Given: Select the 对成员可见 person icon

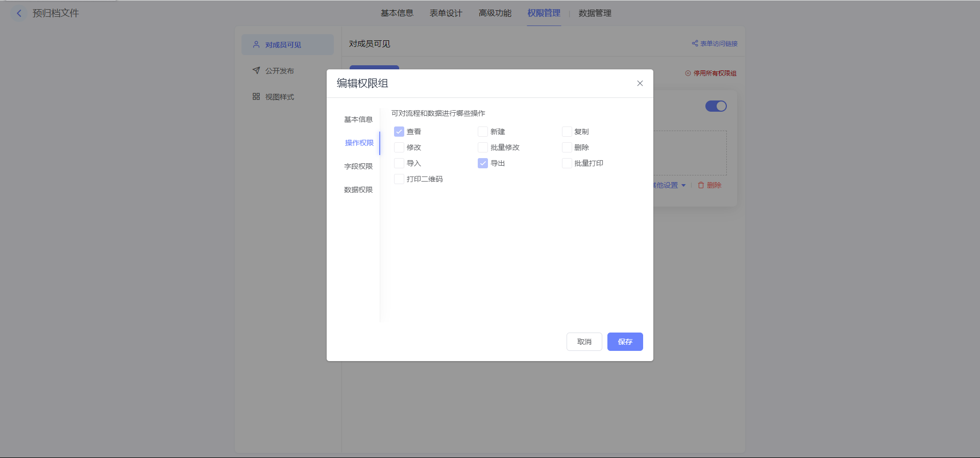Looking at the screenshot, I should pyautogui.click(x=256, y=45).
